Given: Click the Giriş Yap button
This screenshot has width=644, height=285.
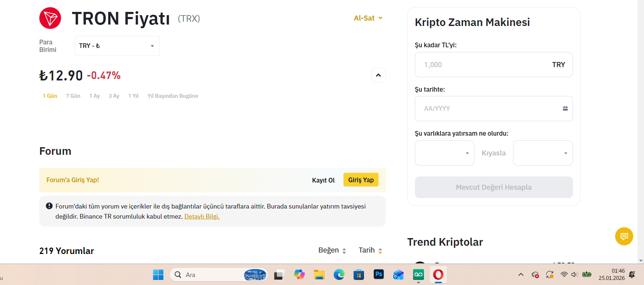Looking at the screenshot, I should (361, 180).
